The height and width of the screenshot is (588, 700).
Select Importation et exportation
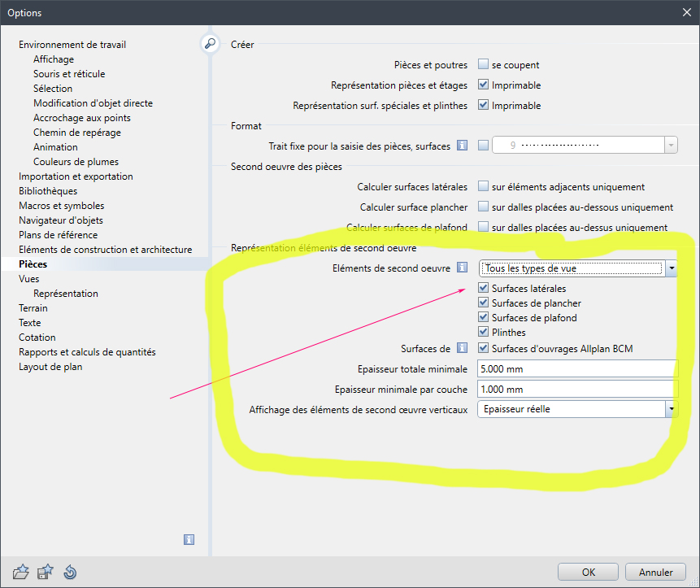point(76,176)
